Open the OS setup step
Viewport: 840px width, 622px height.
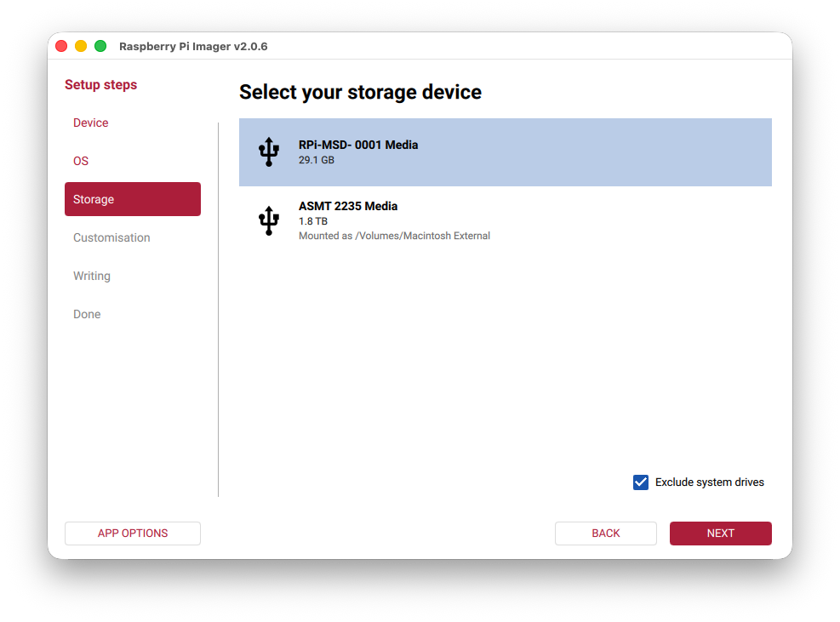[81, 161]
